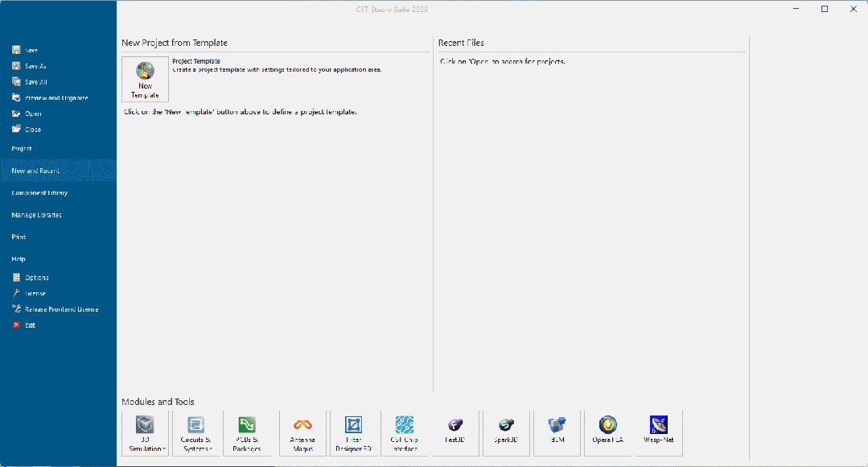Launch Antenna Magus
868x467 pixels.
(302, 434)
